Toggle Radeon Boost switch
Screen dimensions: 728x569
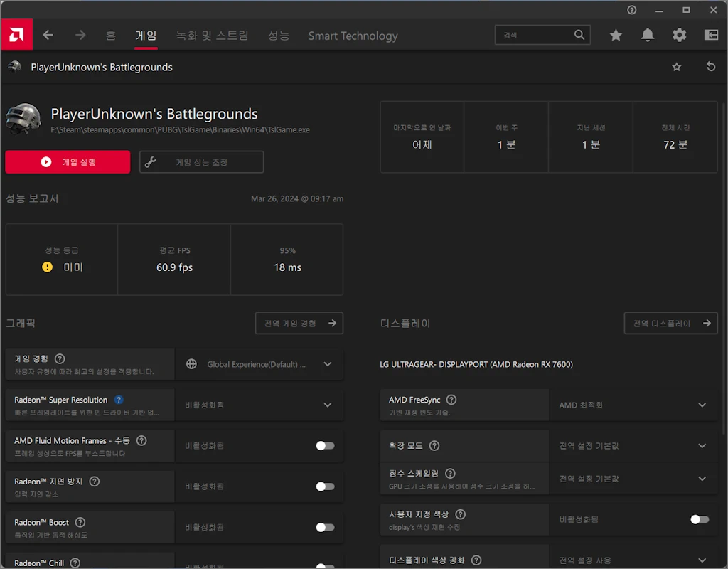tap(325, 527)
